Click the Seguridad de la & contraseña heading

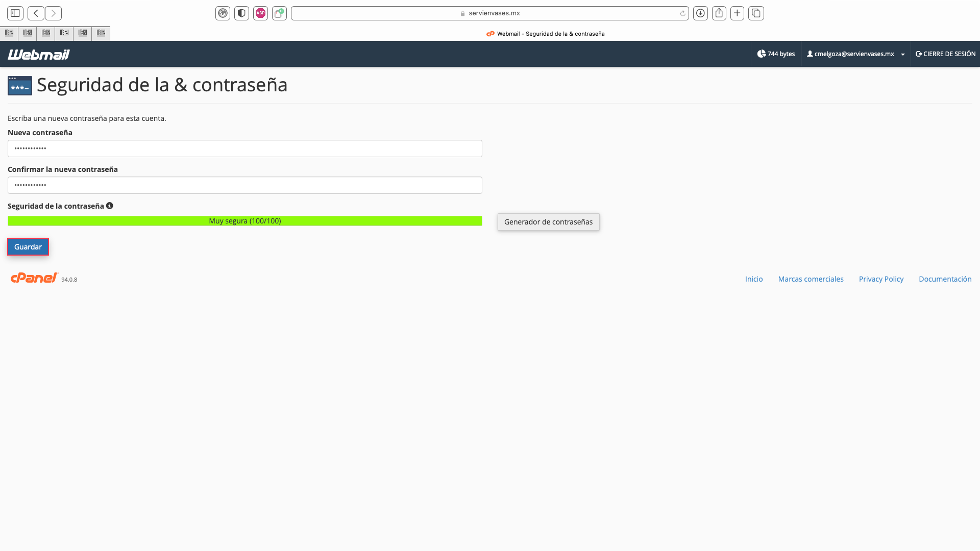coord(162,85)
